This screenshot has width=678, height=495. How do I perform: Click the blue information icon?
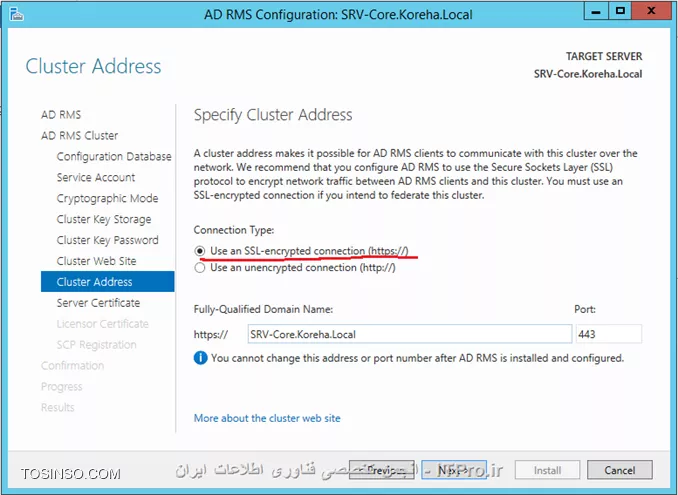click(x=201, y=358)
